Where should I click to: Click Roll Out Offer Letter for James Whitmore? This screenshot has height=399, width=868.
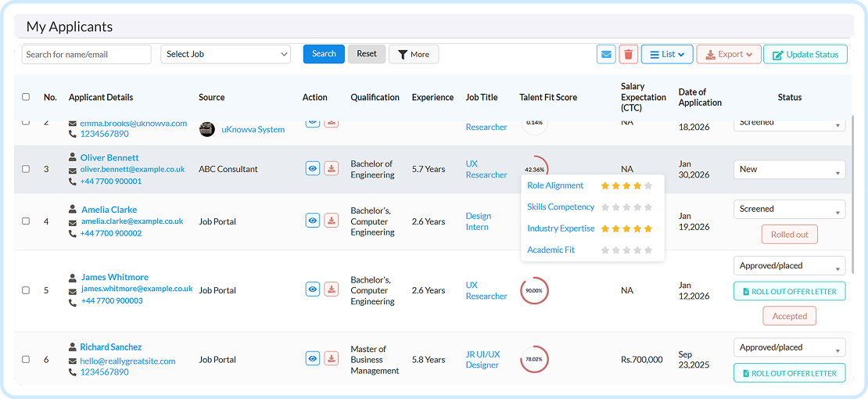789,291
